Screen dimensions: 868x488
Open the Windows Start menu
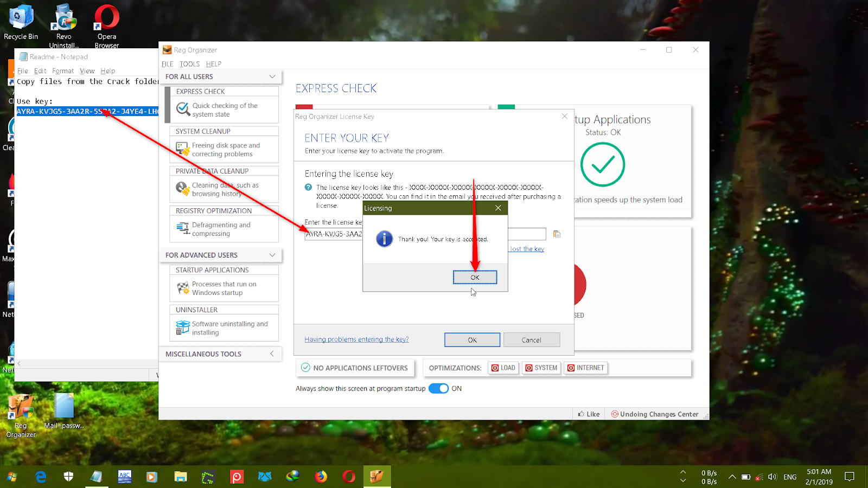tap(12, 477)
